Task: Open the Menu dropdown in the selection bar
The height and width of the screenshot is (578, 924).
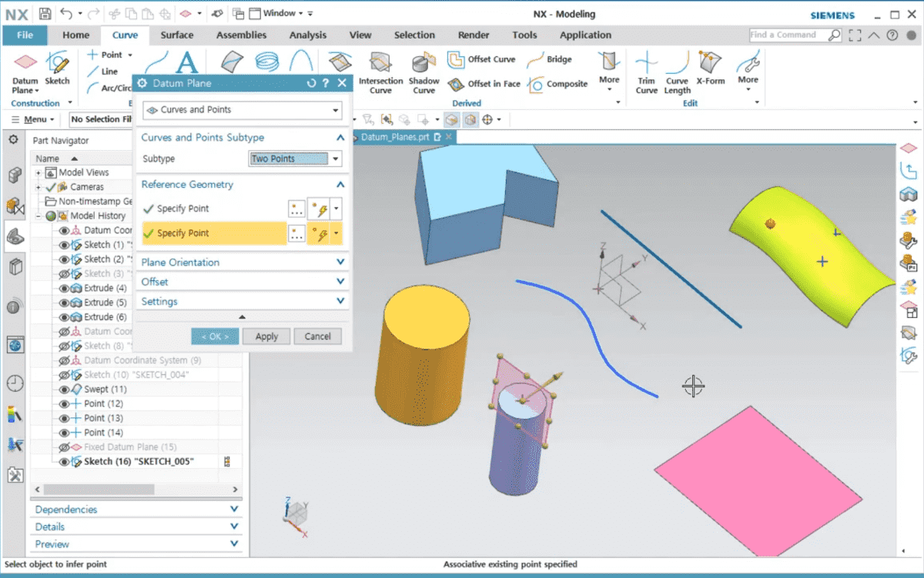Action: click(33, 119)
